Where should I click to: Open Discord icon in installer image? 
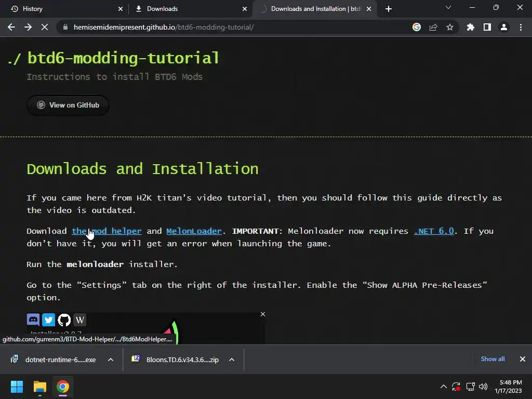[x=33, y=320]
